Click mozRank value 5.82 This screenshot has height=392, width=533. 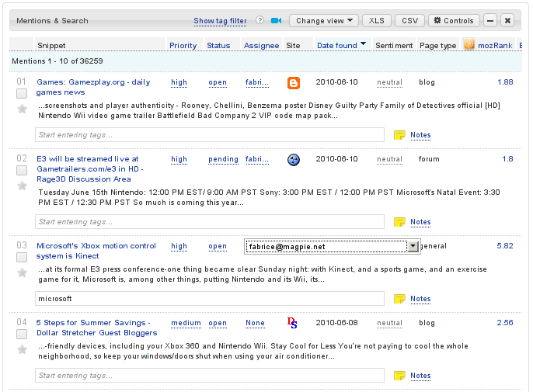[505, 246]
